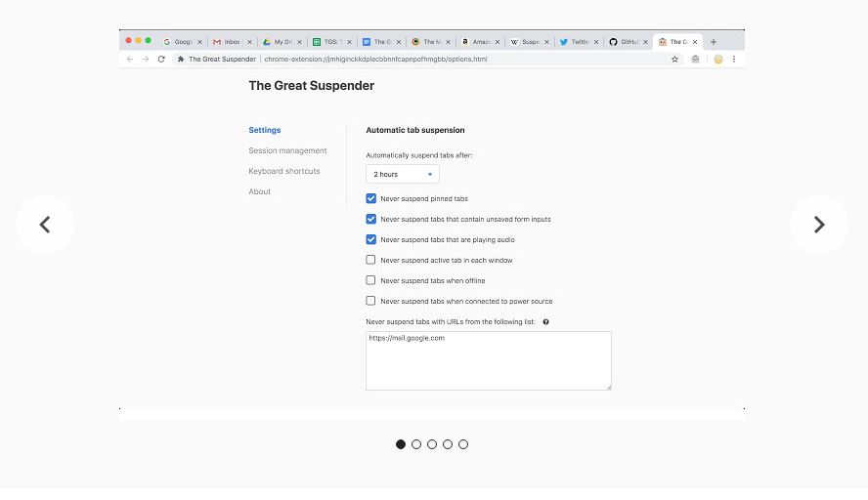Jump to the third carousel dot
The width and height of the screenshot is (868, 500).
432,444
